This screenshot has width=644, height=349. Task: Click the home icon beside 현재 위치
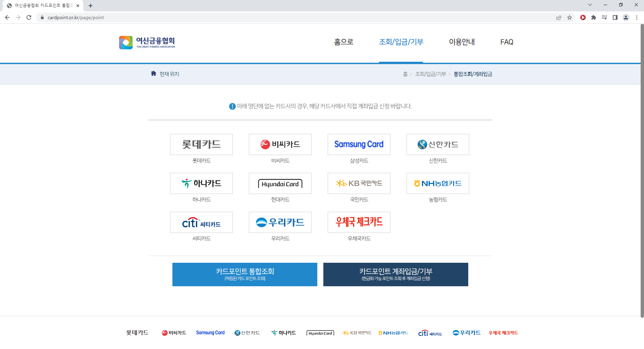(x=154, y=73)
